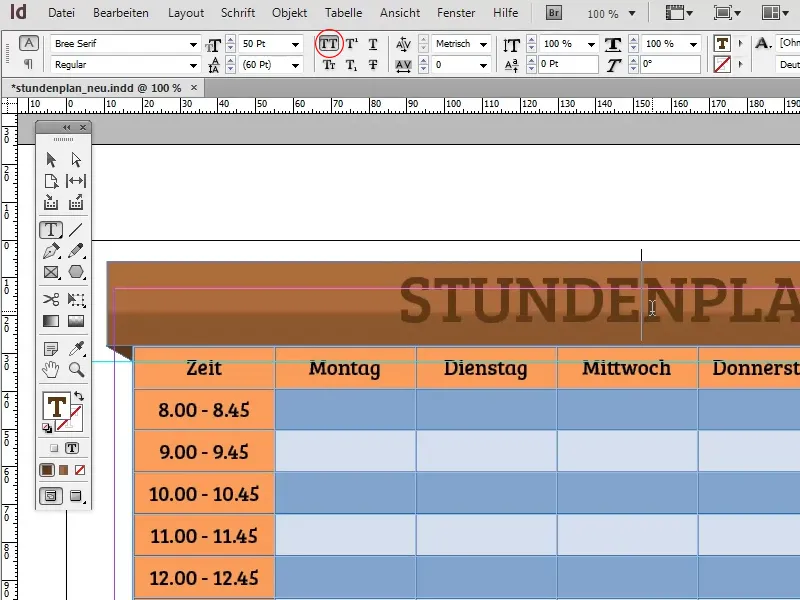The image size is (800, 600).
Task: Select the Hand tool
Action: (x=51, y=369)
